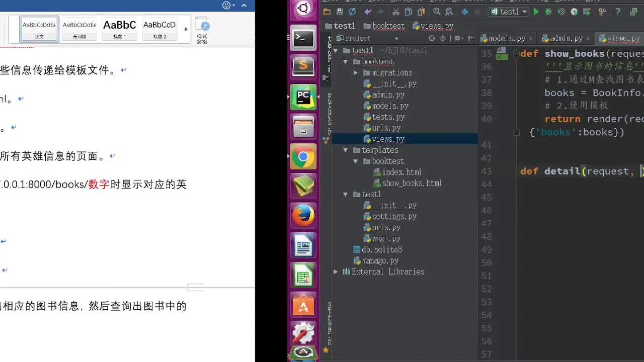
Task: Open the Ubuntu Dash home icon
Action: pyautogui.click(x=303, y=9)
